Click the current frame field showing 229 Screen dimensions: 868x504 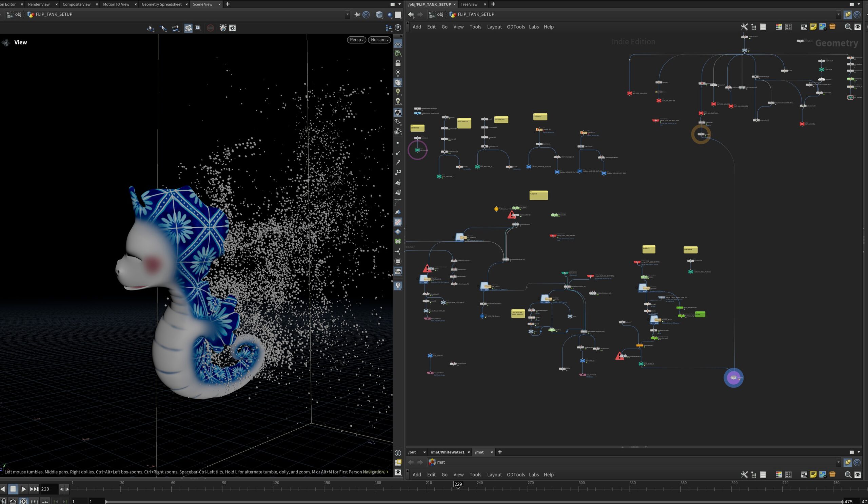point(49,489)
